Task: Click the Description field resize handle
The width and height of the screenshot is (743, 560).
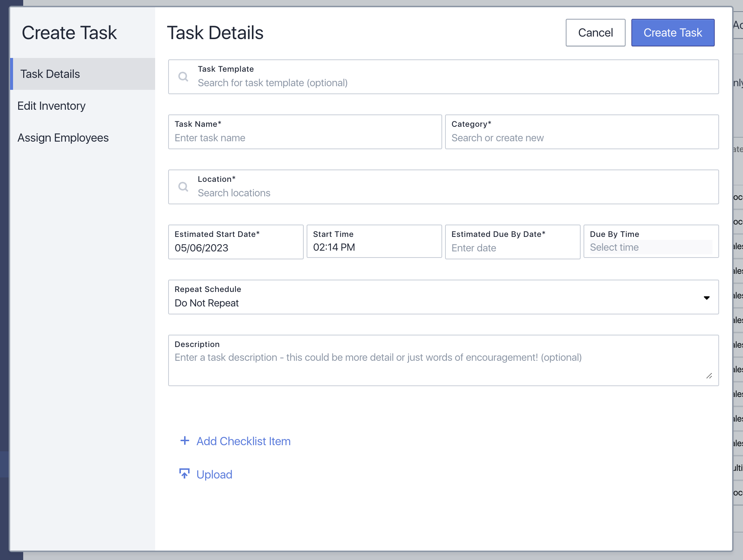Action: [x=709, y=376]
